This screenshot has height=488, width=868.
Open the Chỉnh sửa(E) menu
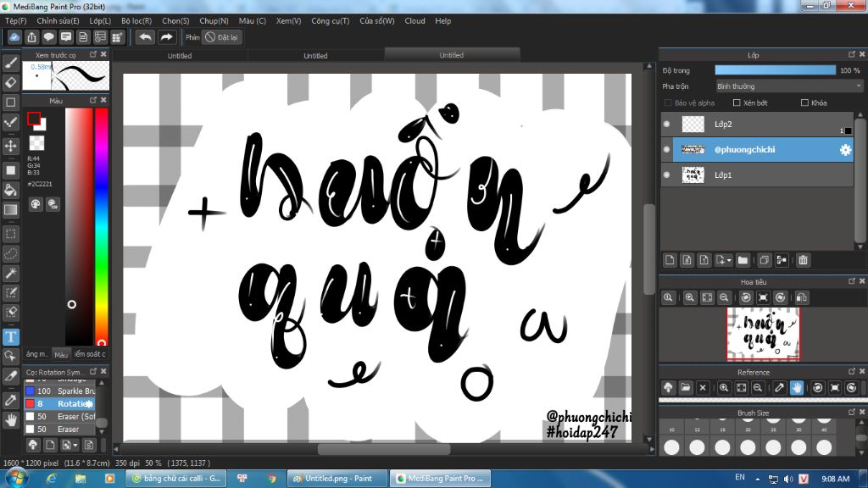(58, 21)
